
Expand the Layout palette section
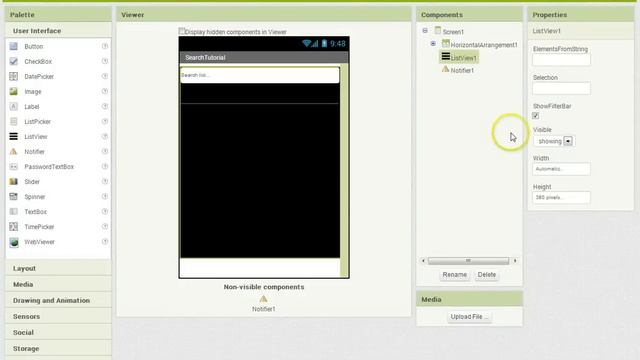pos(58,268)
